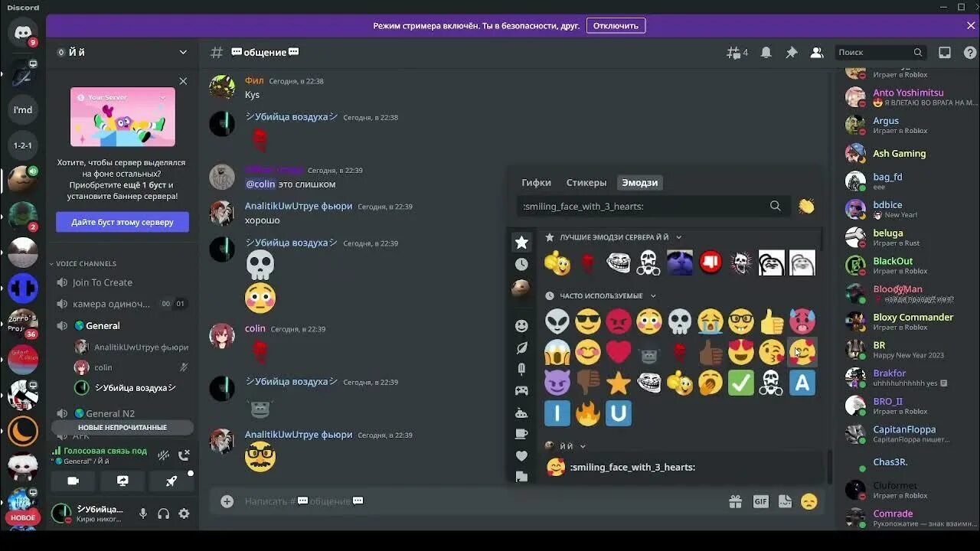Screen dimensions: 980x551
Task: Pick the sunglasses face emoji
Action: 588,321
